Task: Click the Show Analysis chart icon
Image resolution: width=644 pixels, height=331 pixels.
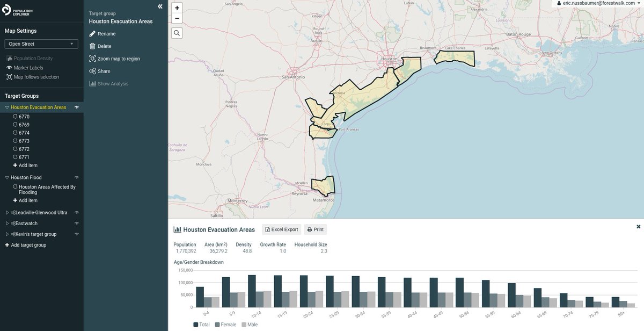Action: tap(92, 83)
